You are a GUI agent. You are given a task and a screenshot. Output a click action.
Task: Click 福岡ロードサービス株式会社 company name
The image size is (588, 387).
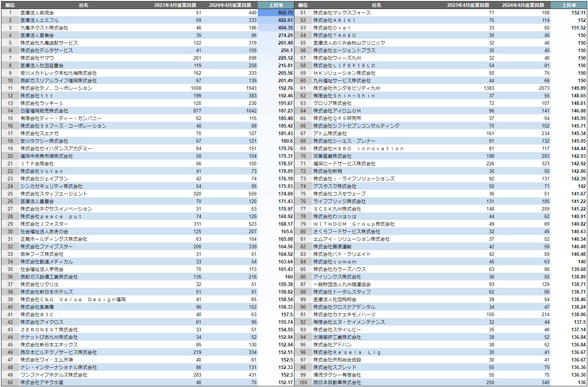[344, 163]
